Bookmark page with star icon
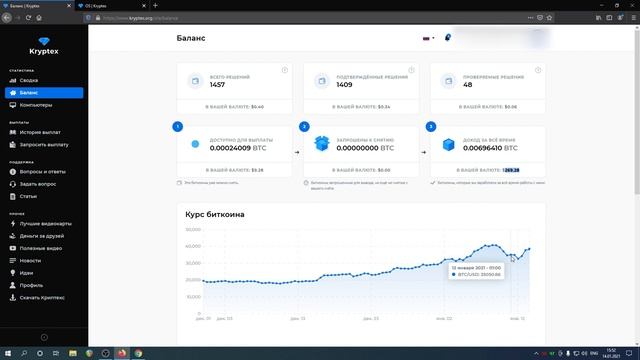Screen dimensions: 640x360 (549, 18)
